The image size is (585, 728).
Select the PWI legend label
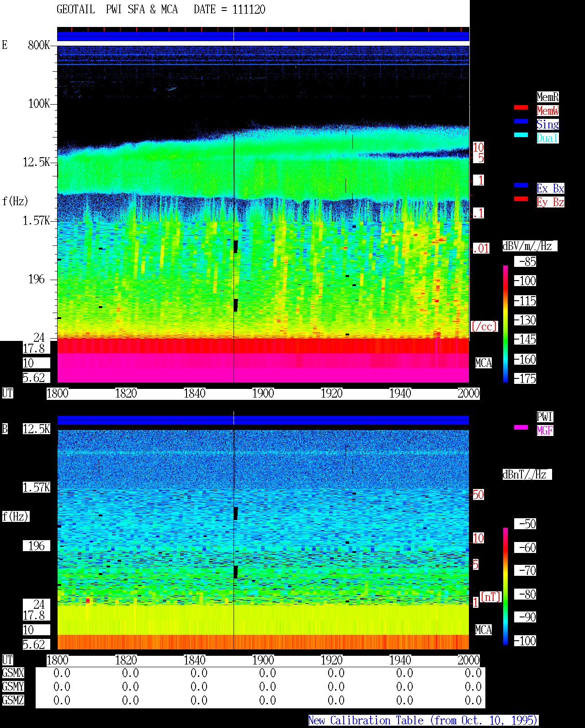[x=545, y=417]
